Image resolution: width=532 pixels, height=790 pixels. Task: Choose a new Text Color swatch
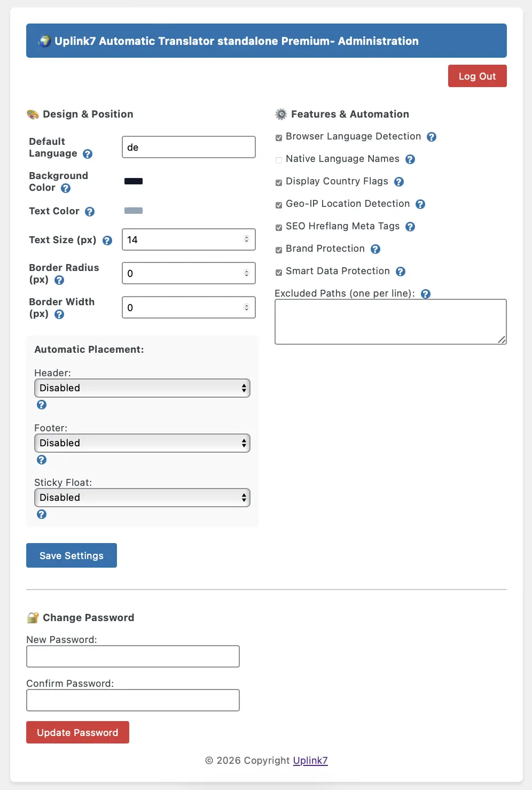[x=134, y=211]
